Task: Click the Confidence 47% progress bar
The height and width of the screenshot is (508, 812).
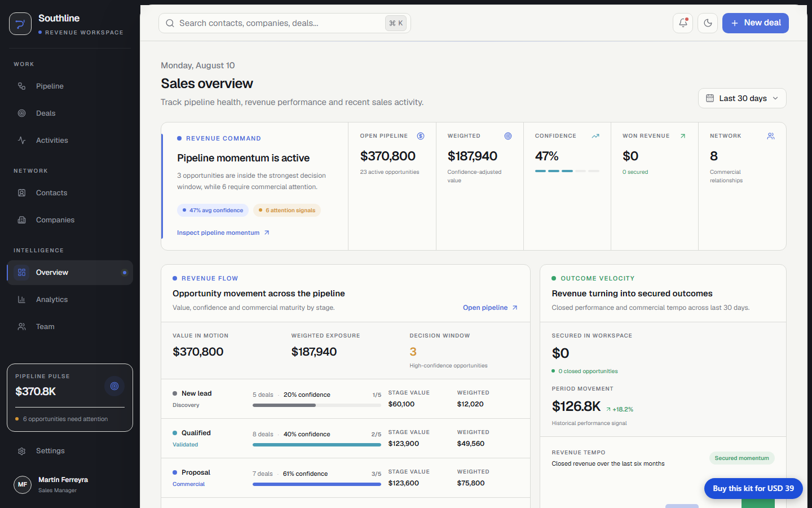Action: tap(567, 171)
